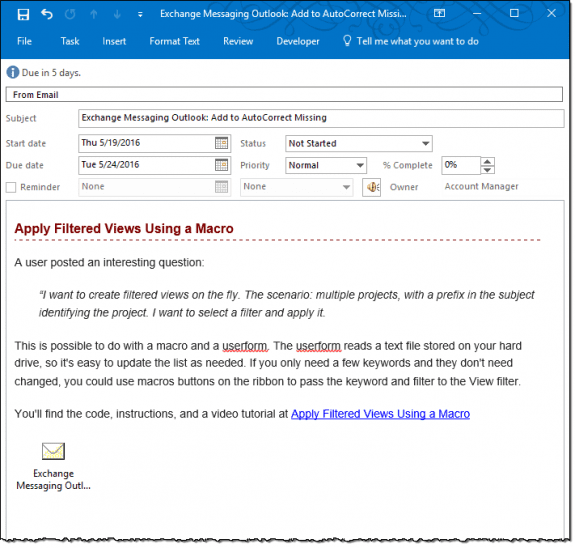The width and height of the screenshot is (575, 548).
Task: Click the Due in 5 days info icon
Action: coord(12,72)
